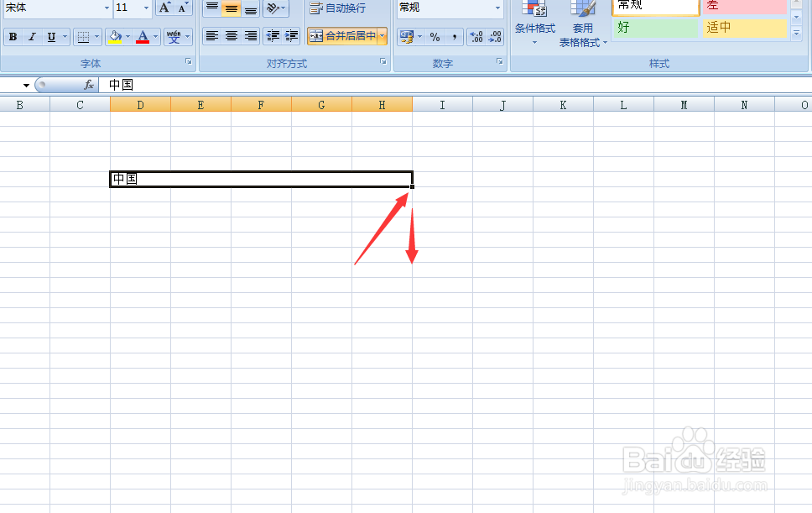Open the 常规 number format dropdown
Image resolution: width=812 pixels, height=513 pixels.
point(497,8)
